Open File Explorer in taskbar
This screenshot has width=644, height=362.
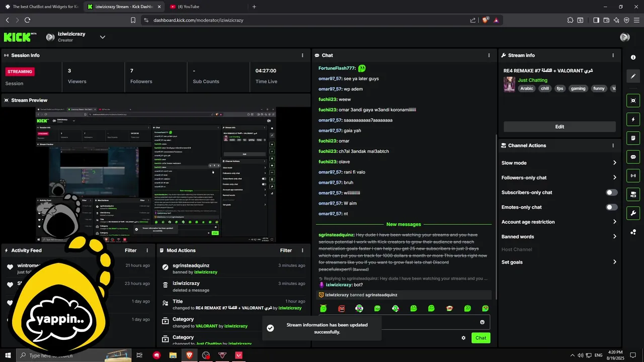point(173,355)
